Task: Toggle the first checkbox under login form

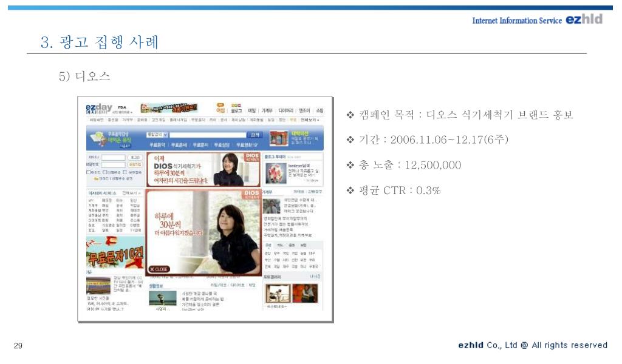Action: (89, 172)
